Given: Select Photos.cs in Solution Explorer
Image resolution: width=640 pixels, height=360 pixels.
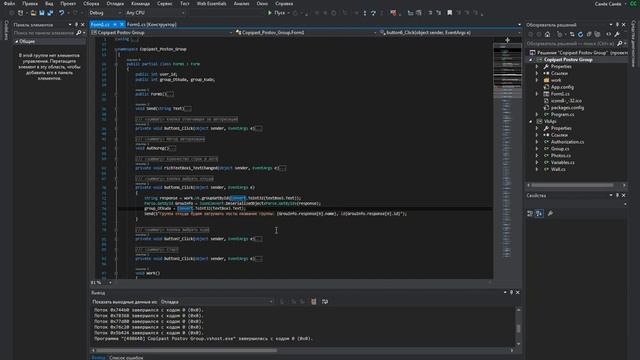Looking at the screenshot, I should (x=561, y=156).
